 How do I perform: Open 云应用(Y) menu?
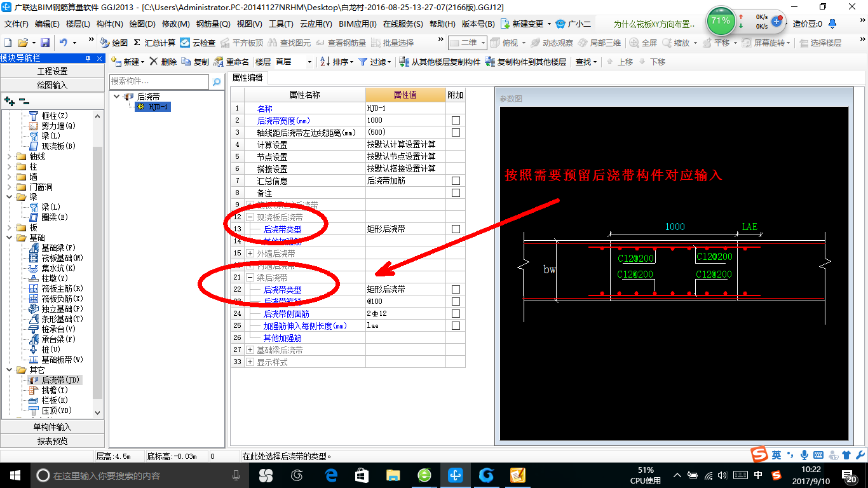[316, 24]
